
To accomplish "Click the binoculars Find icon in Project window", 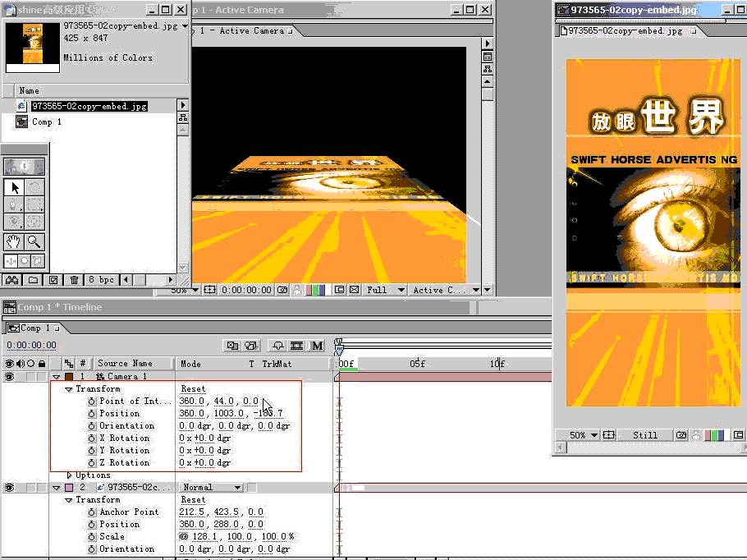I will tap(12, 280).
